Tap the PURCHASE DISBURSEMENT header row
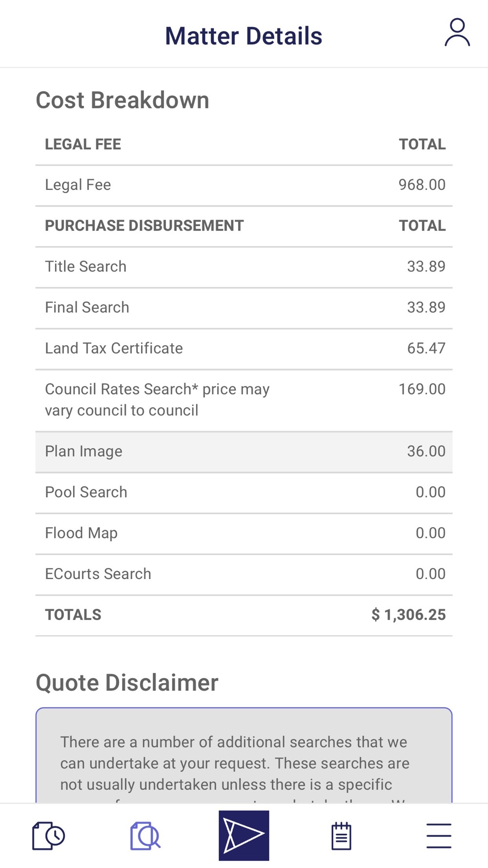 [244, 226]
